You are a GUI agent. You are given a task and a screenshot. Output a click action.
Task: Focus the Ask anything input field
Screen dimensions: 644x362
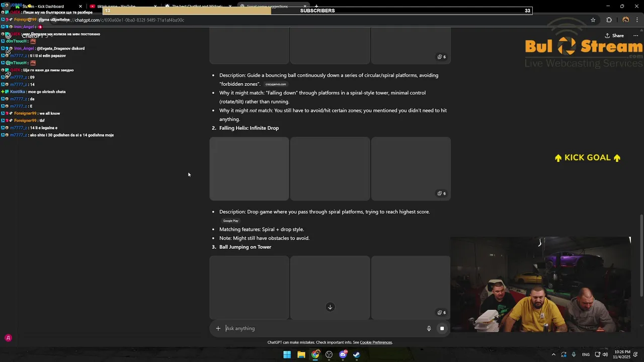pos(322,328)
